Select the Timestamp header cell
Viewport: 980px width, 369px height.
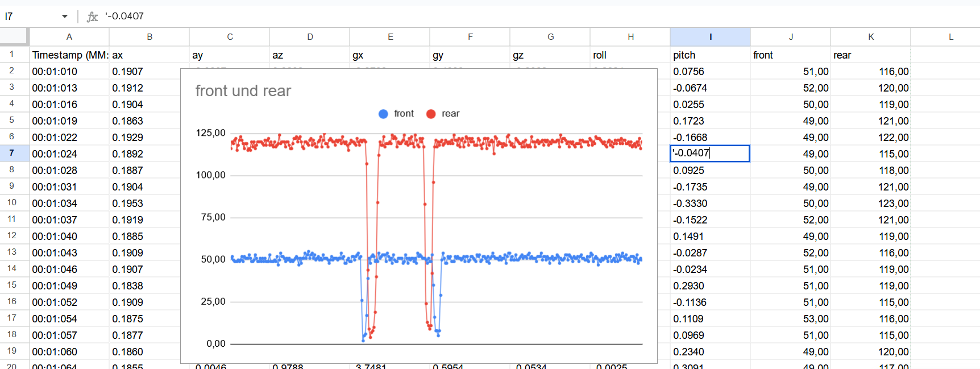click(69, 55)
